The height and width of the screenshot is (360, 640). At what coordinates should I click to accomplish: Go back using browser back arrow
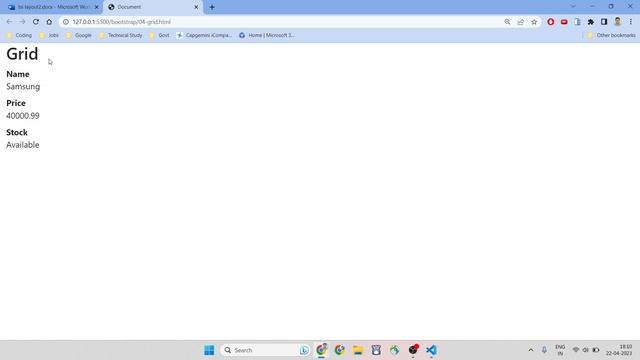click(9, 22)
